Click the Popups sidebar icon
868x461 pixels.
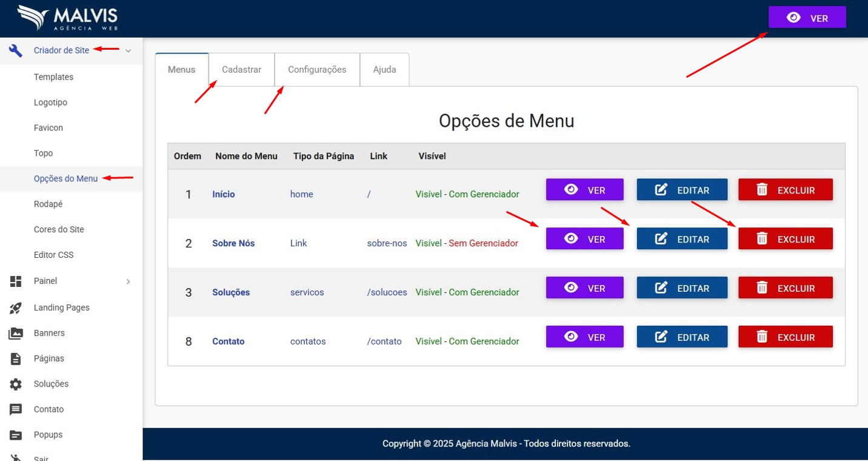click(16, 435)
